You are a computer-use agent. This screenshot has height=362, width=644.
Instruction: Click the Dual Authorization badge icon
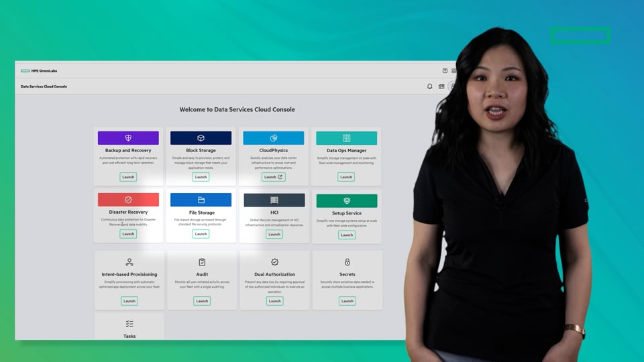(x=275, y=262)
